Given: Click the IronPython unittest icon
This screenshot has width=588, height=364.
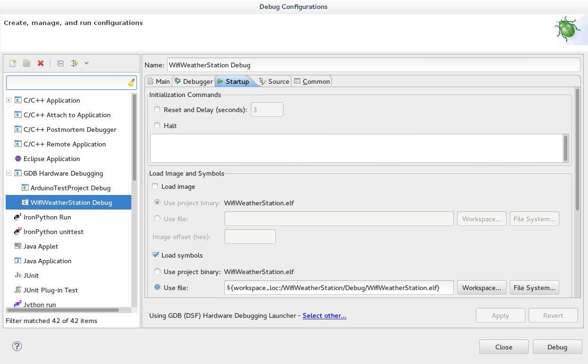Looking at the screenshot, I should pos(18,232).
